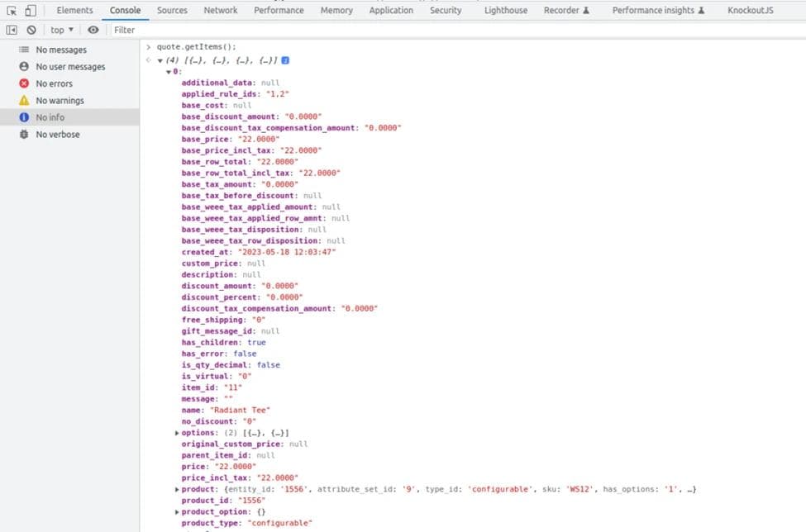Activate the inspect element picker icon
This screenshot has width=806, height=532.
pyautogui.click(x=12, y=10)
